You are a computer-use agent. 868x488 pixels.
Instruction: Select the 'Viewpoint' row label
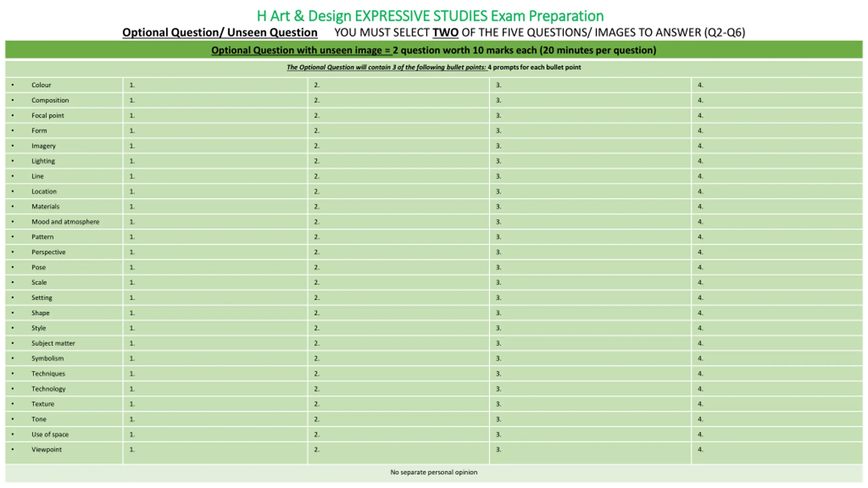click(46, 450)
